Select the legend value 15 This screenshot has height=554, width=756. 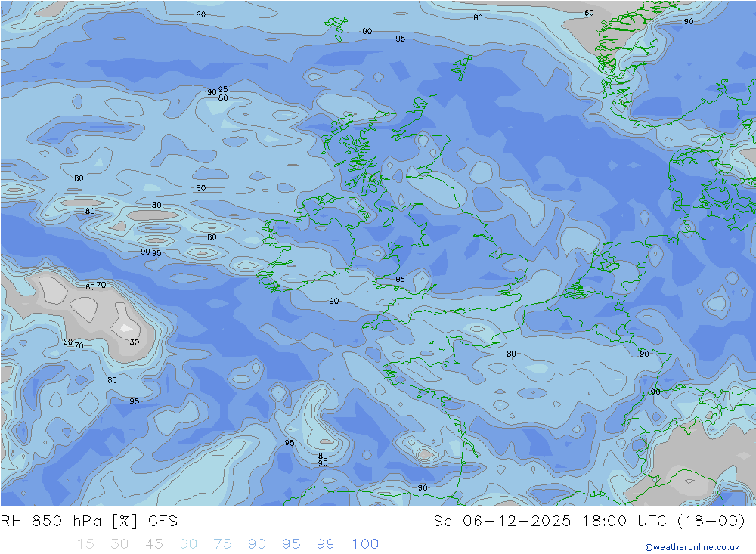[85, 544]
